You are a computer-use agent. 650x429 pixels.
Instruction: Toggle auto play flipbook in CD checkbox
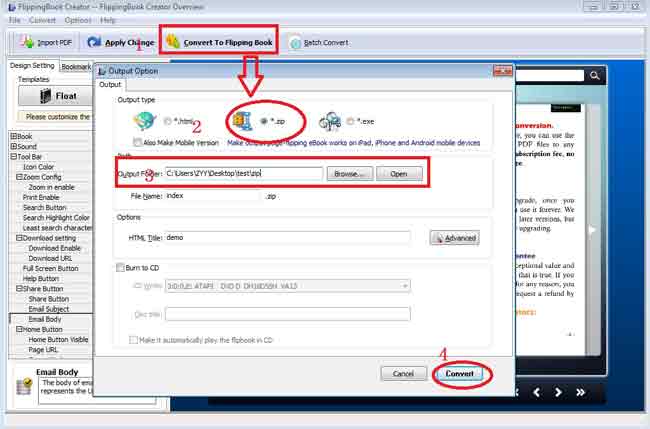click(x=133, y=340)
